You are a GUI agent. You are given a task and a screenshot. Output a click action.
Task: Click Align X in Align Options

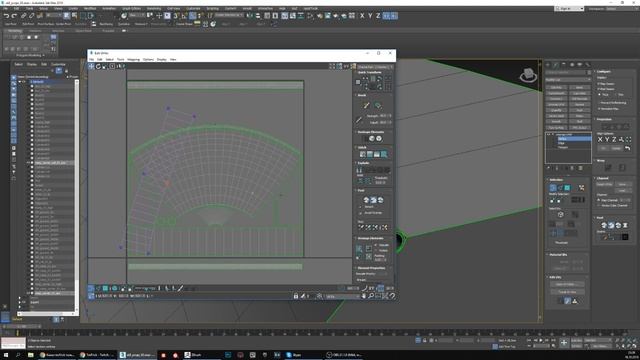coord(600,140)
